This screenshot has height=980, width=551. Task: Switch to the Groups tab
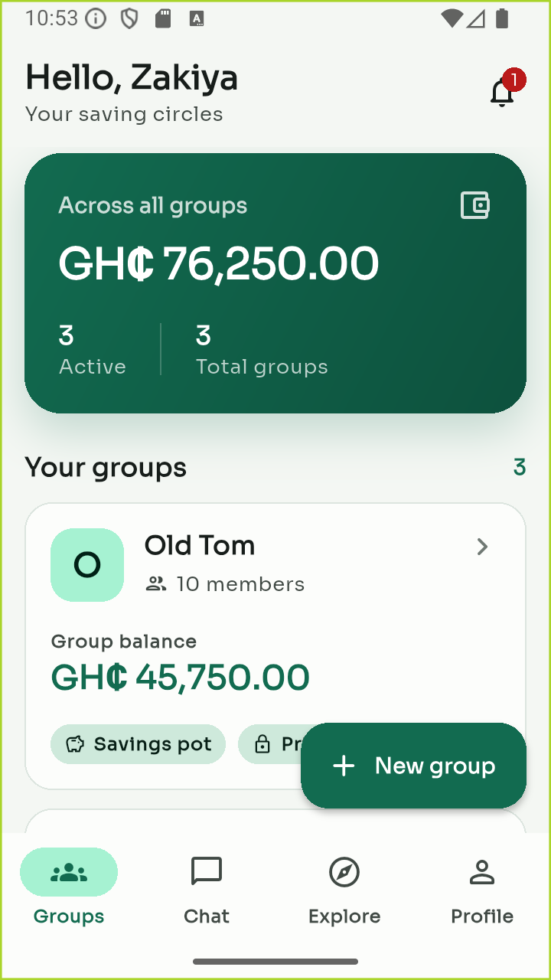pos(69,887)
